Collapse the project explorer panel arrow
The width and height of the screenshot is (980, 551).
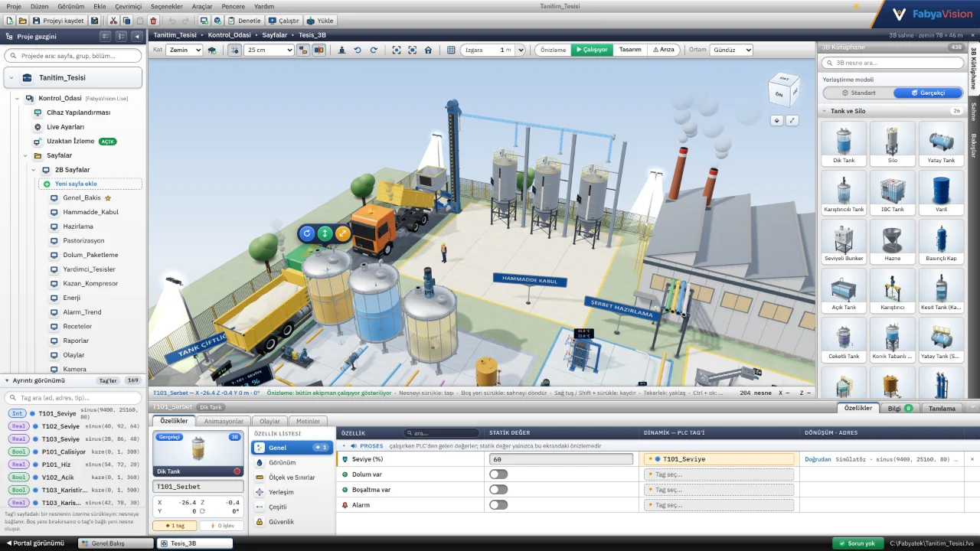click(137, 36)
